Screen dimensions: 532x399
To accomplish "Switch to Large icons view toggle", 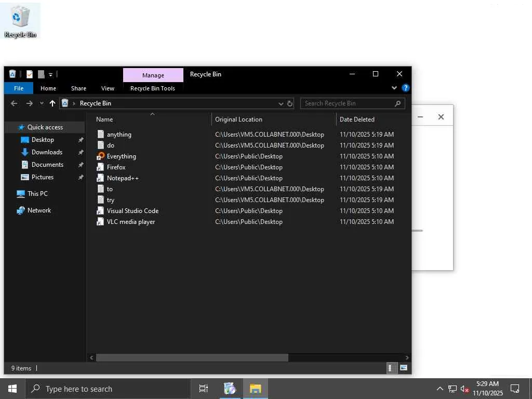I will 403,368.
